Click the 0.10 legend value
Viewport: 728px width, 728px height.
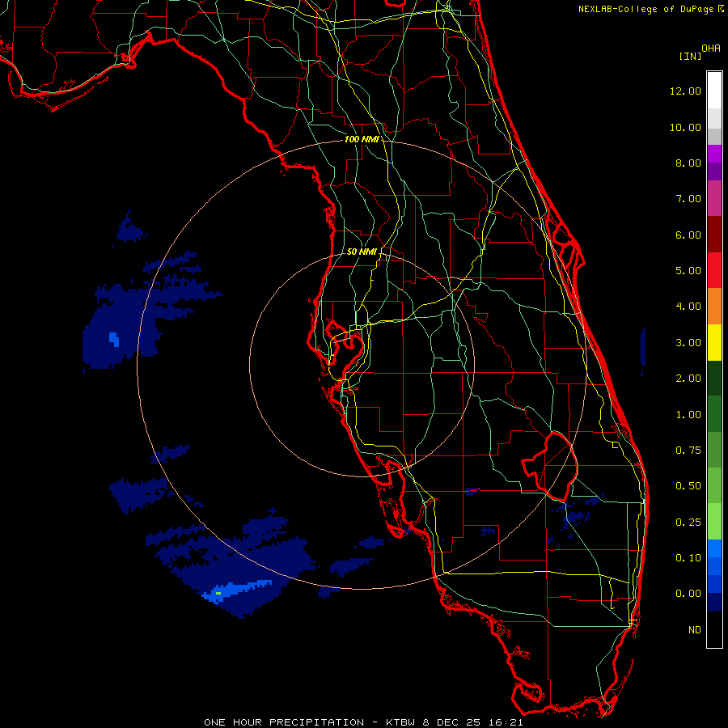(688, 558)
